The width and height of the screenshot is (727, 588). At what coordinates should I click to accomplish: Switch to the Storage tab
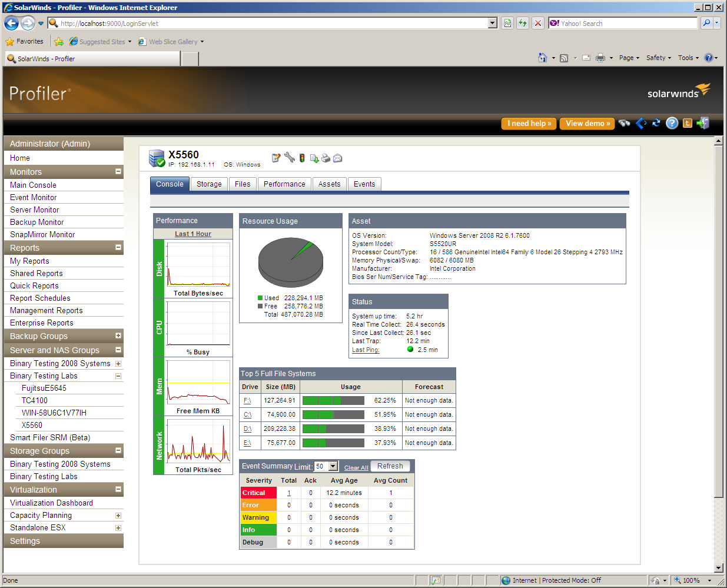coord(209,184)
